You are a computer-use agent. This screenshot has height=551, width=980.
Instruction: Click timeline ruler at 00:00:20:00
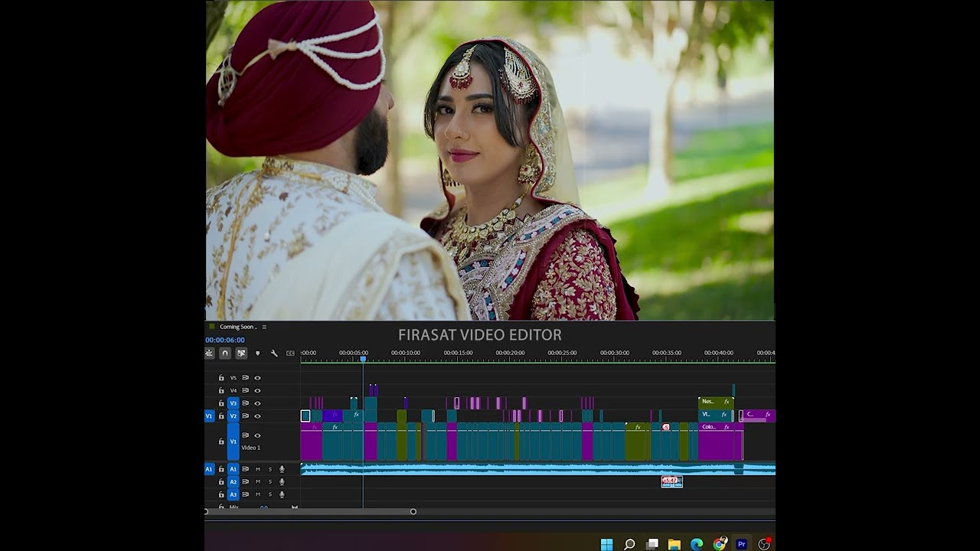[510, 353]
